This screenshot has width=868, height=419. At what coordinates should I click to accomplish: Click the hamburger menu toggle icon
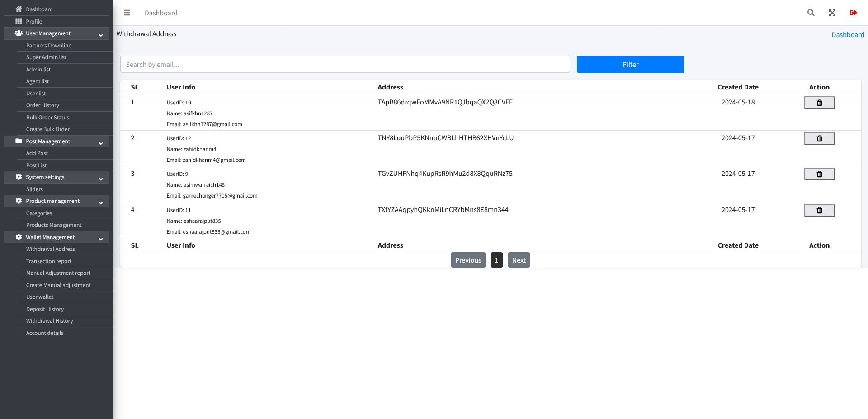(x=127, y=13)
